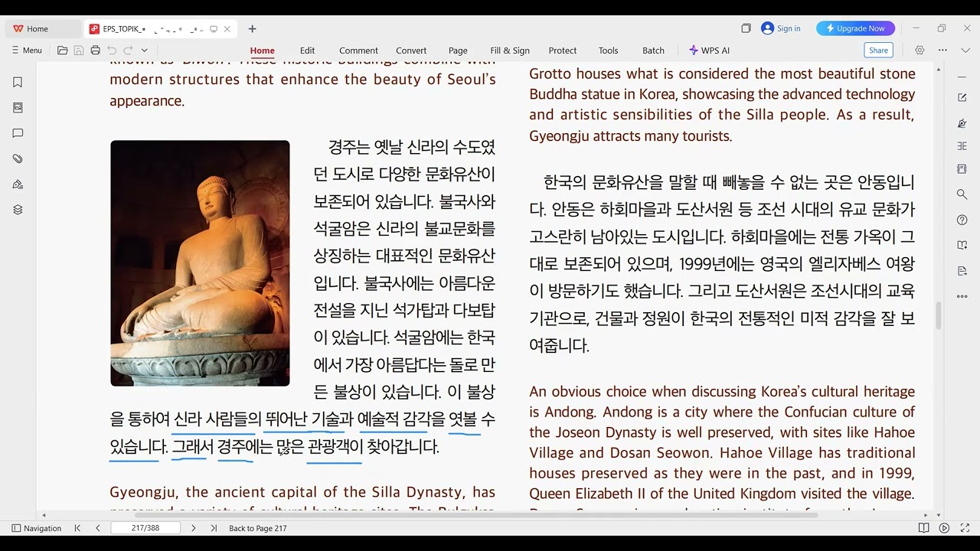Screen dimensions: 980x551
Task: Open the WPS AI tab
Action: coord(709,51)
